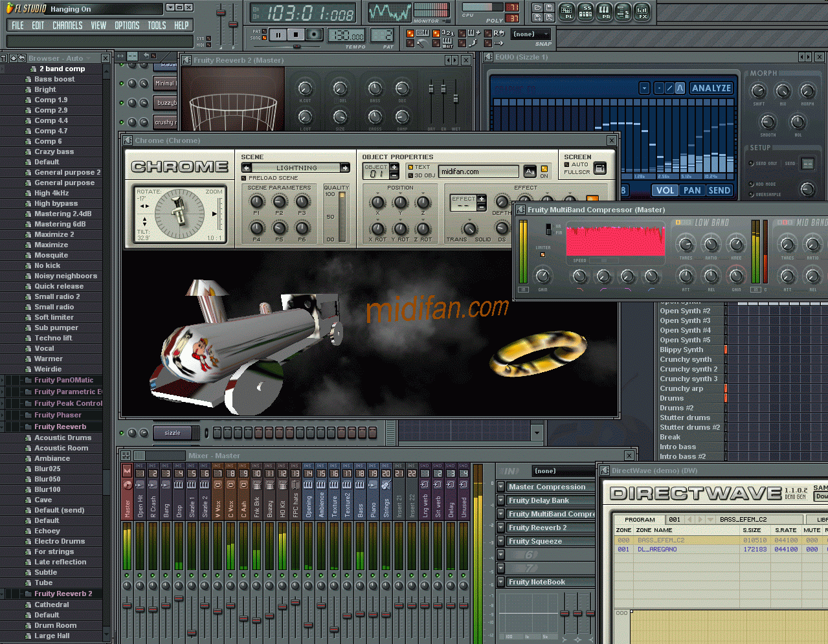This screenshot has height=644, width=828.
Task: Click the Record button in transport
Action: (x=314, y=35)
